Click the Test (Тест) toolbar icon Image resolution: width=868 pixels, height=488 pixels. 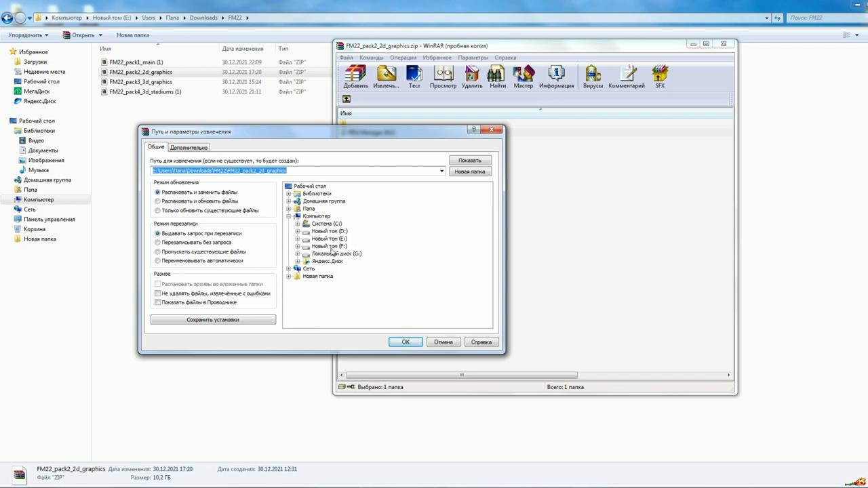point(414,76)
